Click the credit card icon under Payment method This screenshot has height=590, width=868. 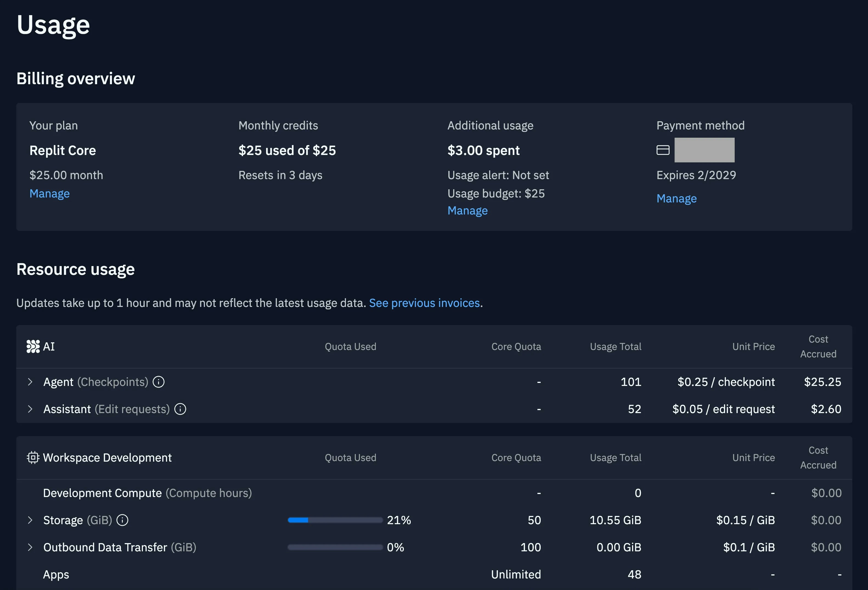pos(663,150)
